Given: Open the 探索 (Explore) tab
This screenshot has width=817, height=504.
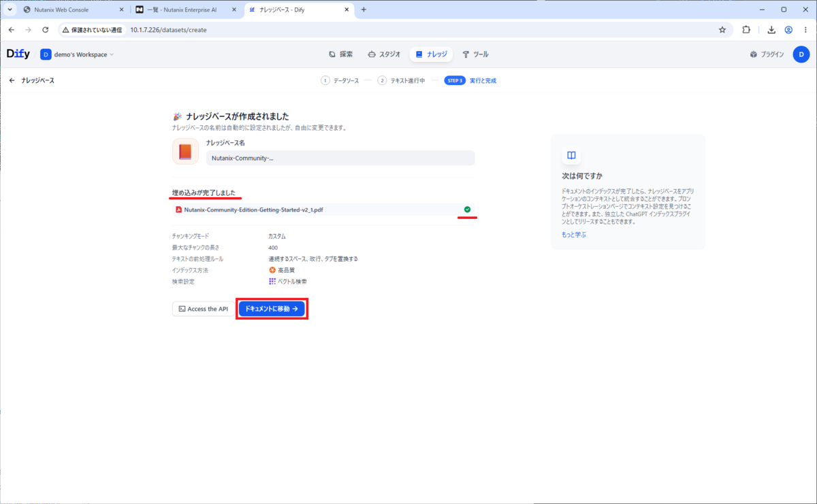Looking at the screenshot, I should (340, 54).
